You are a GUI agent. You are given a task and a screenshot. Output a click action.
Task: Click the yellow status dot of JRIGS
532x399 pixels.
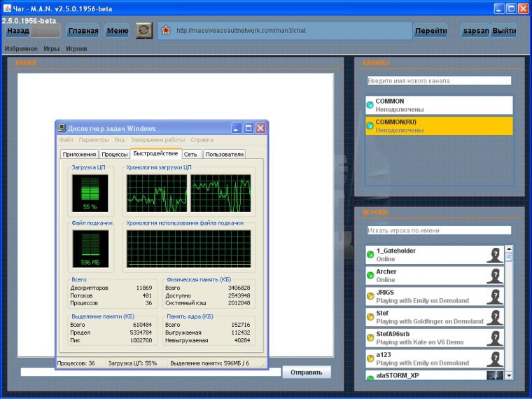tap(370, 296)
